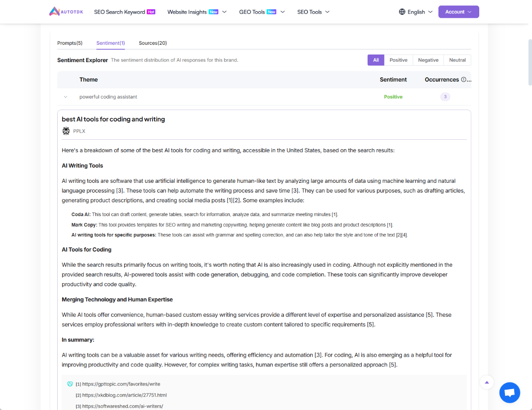Click the Occurrences info icon
532x410 pixels.
464,80
